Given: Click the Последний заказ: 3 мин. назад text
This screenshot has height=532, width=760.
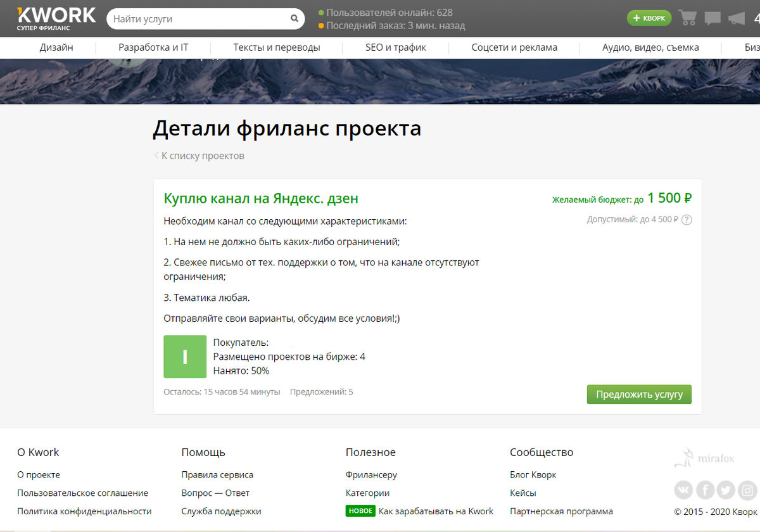Looking at the screenshot, I should (x=396, y=26).
